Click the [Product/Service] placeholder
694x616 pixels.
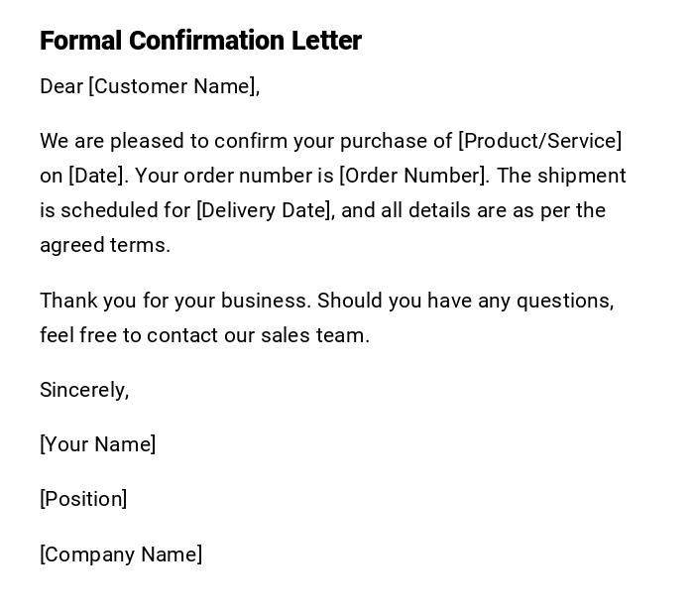point(540,141)
